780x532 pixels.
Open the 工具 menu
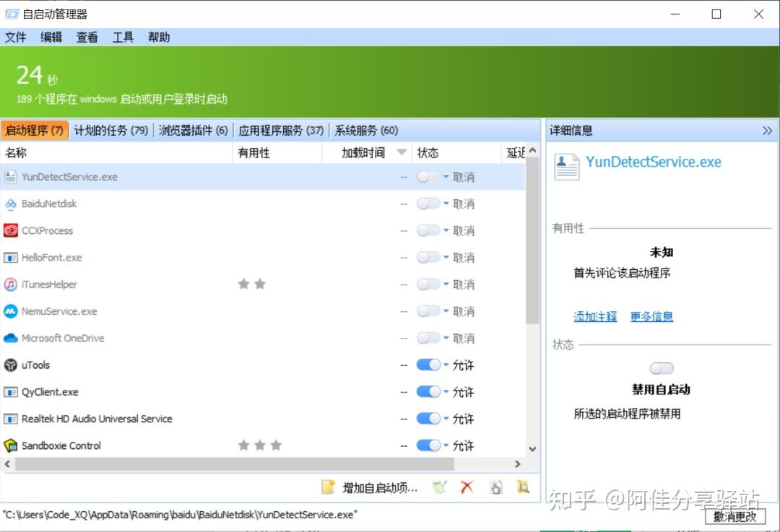123,38
